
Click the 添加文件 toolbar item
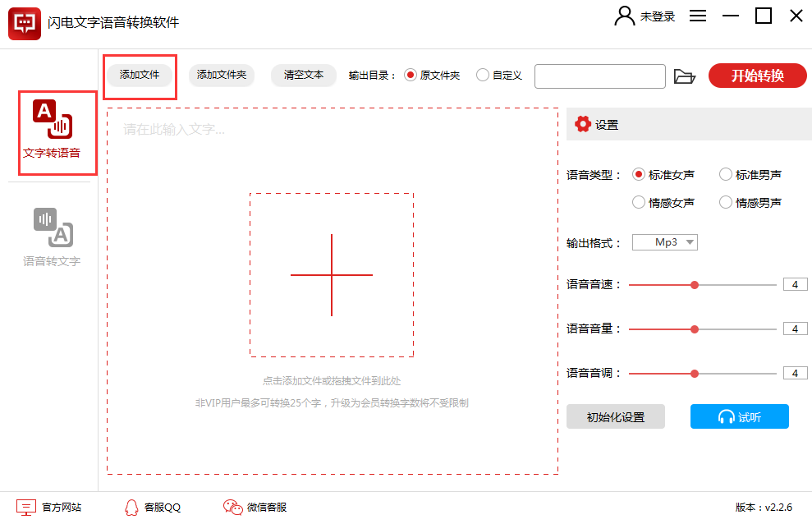click(140, 75)
